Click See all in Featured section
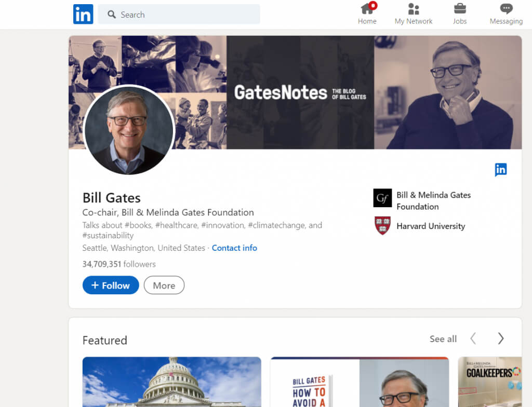Viewport: 532px width, 407px height. [x=443, y=339]
